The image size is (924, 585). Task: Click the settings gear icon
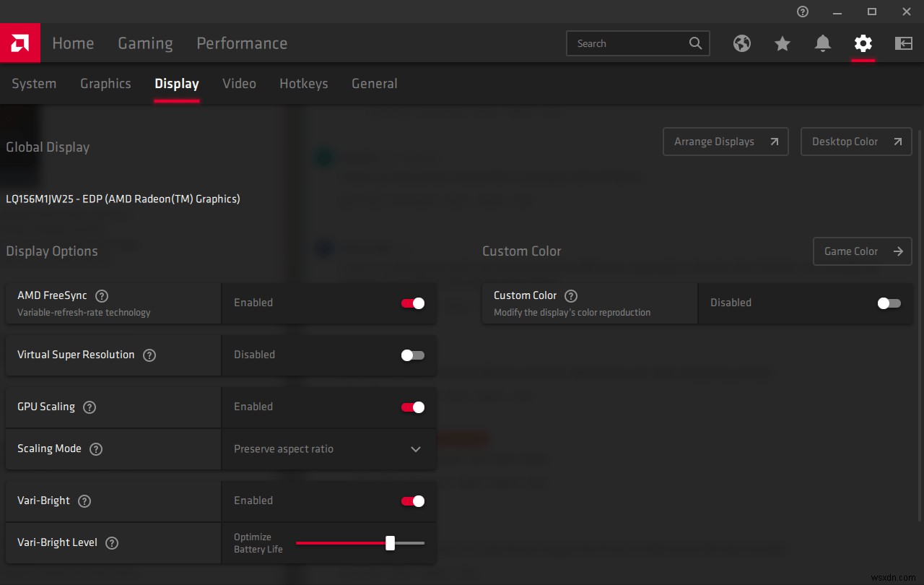click(x=863, y=43)
